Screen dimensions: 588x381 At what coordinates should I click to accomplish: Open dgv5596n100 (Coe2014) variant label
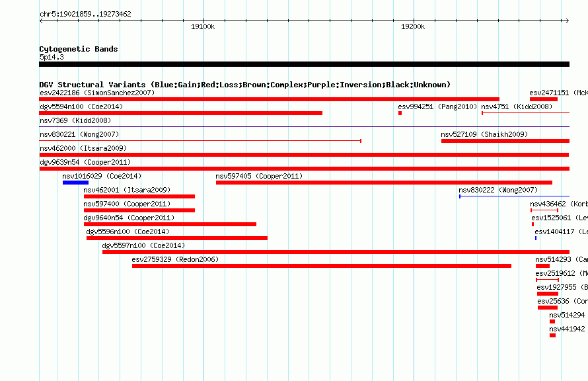(128, 232)
